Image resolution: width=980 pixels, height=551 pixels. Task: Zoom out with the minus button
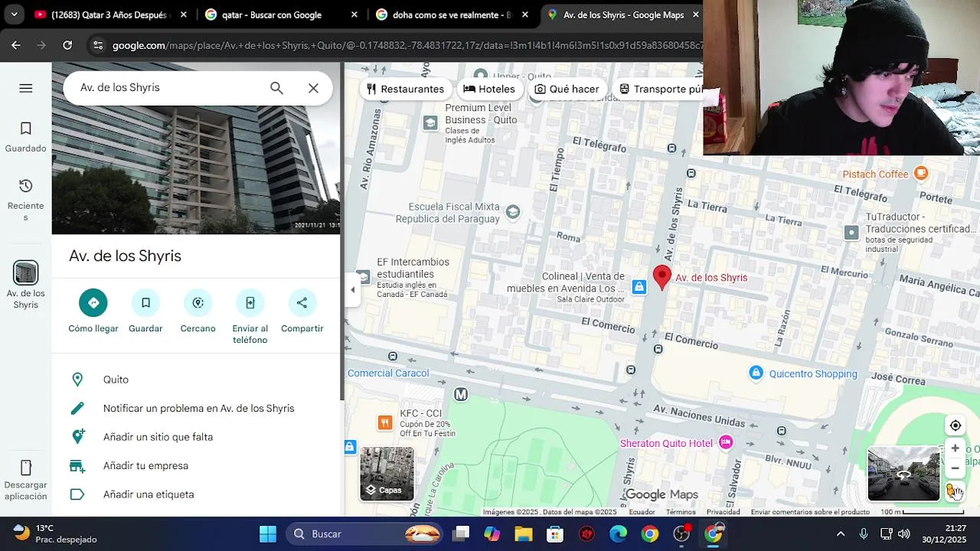955,468
